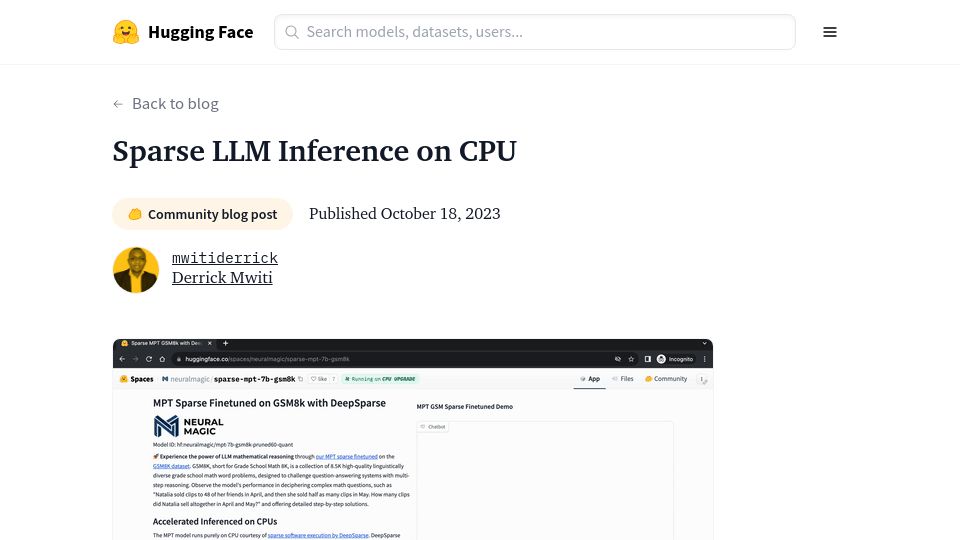Viewport: 960px width, 540px height.
Task: Click the left arrow beside Back to blog
Action: tap(118, 104)
